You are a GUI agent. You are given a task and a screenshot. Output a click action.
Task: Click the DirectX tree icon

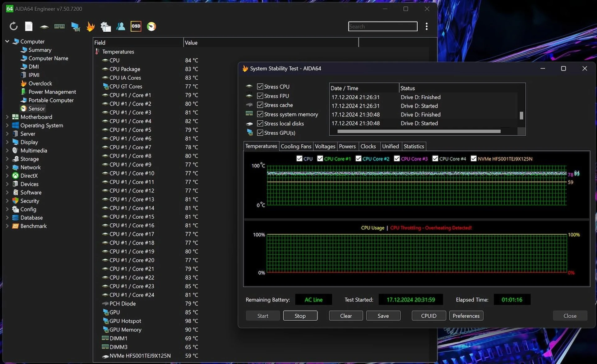tap(15, 176)
